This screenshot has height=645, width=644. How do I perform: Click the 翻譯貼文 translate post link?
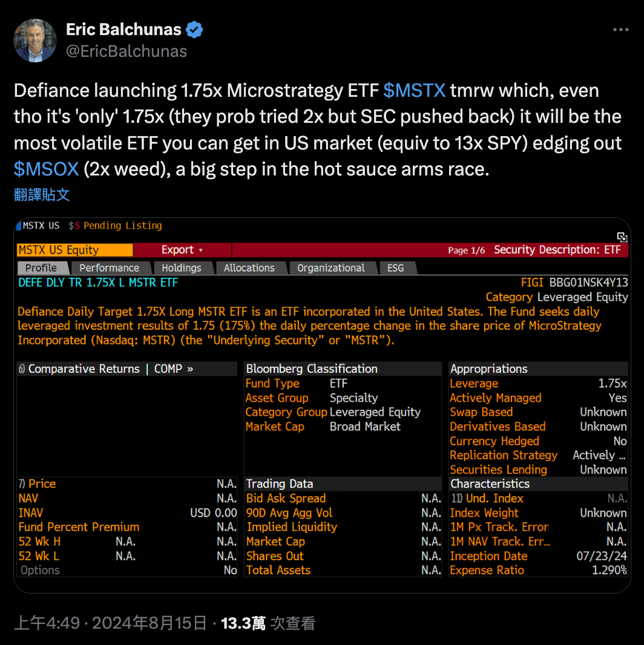coord(42,194)
